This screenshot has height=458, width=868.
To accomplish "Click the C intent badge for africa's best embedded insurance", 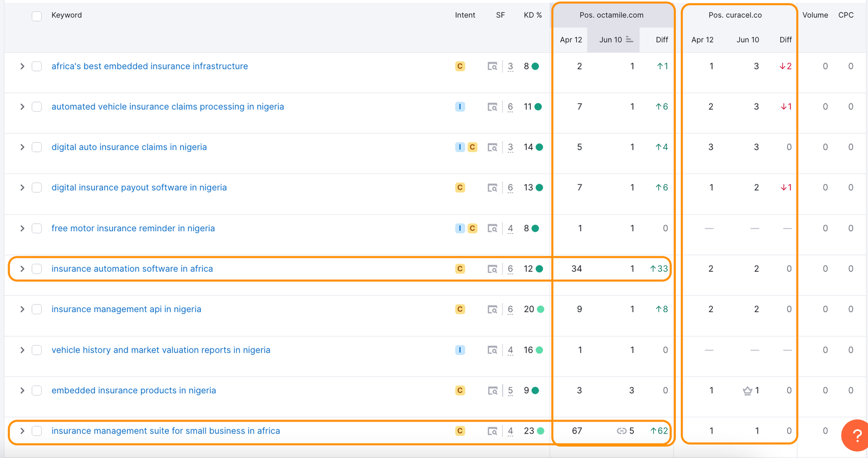I will (460, 66).
